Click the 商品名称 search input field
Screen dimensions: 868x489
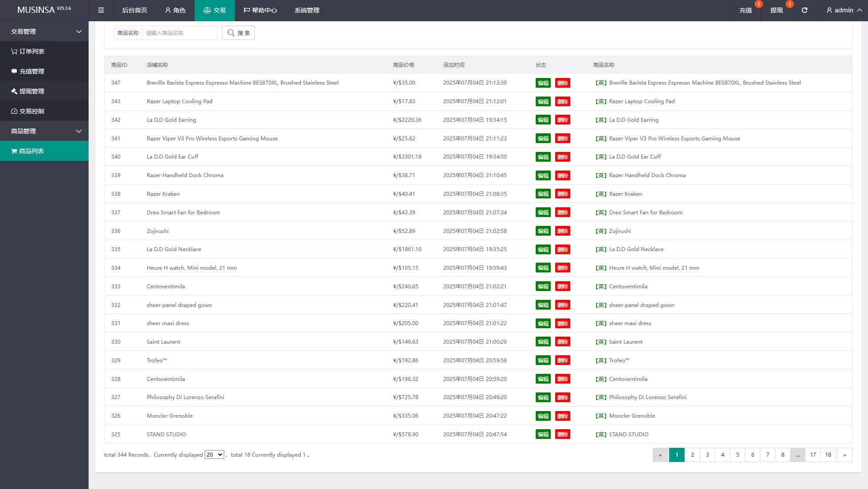tap(179, 33)
